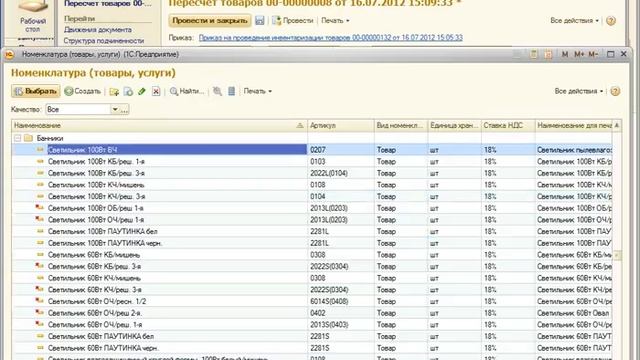640x360 pixels.
Task: Copy the current item with the copy icon
Action: point(128,91)
